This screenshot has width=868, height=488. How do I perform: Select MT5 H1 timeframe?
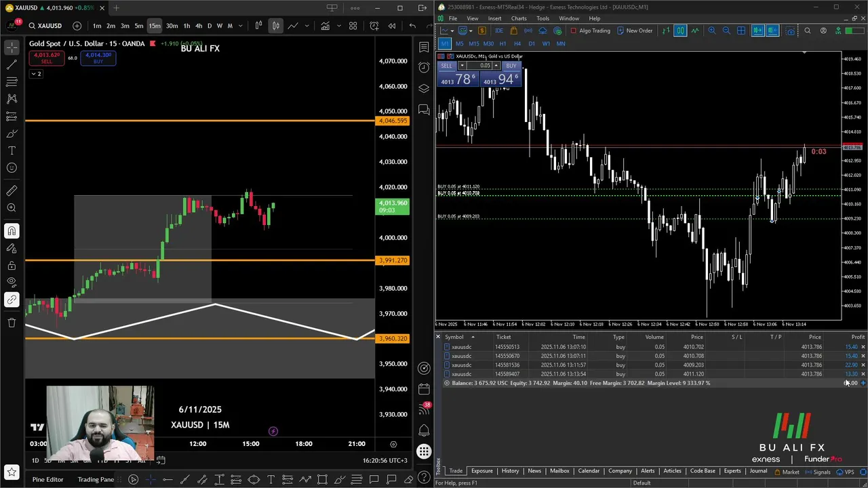click(502, 43)
